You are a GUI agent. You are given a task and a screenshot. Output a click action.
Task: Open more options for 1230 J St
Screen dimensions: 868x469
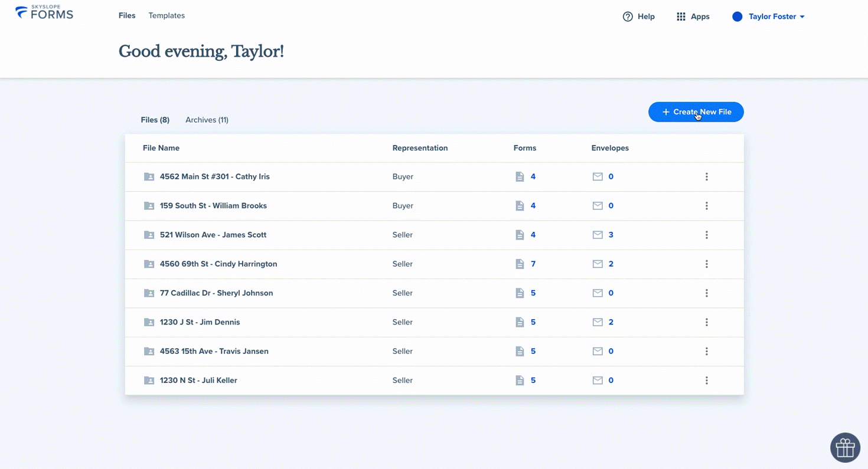pos(706,322)
